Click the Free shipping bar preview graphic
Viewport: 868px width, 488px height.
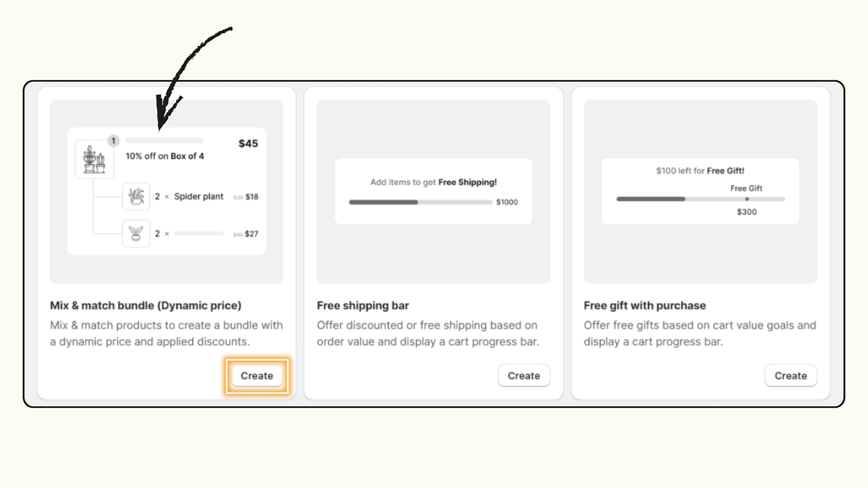[x=433, y=191]
